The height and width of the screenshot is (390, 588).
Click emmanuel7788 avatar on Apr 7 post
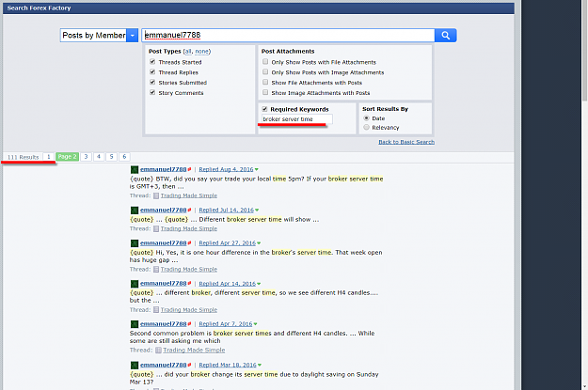click(135, 324)
